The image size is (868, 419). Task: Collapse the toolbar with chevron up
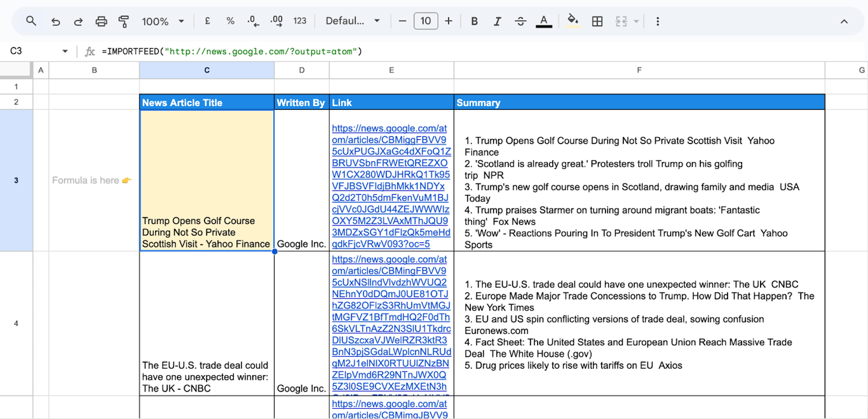pyautogui.click(x=844, y=21)
